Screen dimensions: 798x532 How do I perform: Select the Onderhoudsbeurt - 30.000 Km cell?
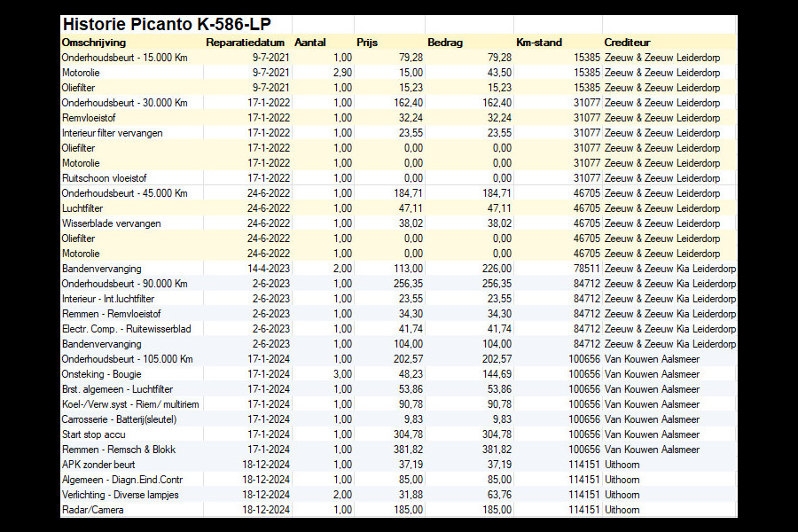click(125, 103)
